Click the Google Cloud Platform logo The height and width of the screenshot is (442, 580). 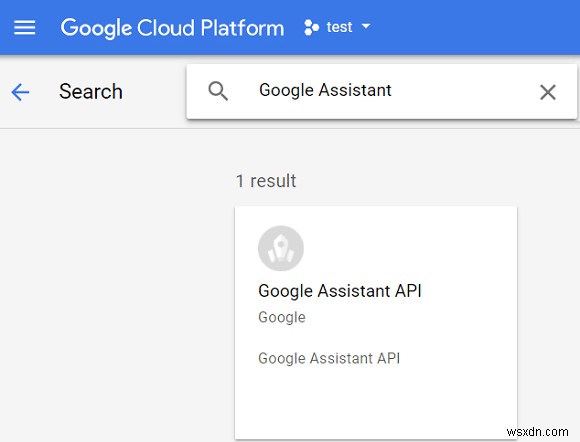[x=172, y=28]
